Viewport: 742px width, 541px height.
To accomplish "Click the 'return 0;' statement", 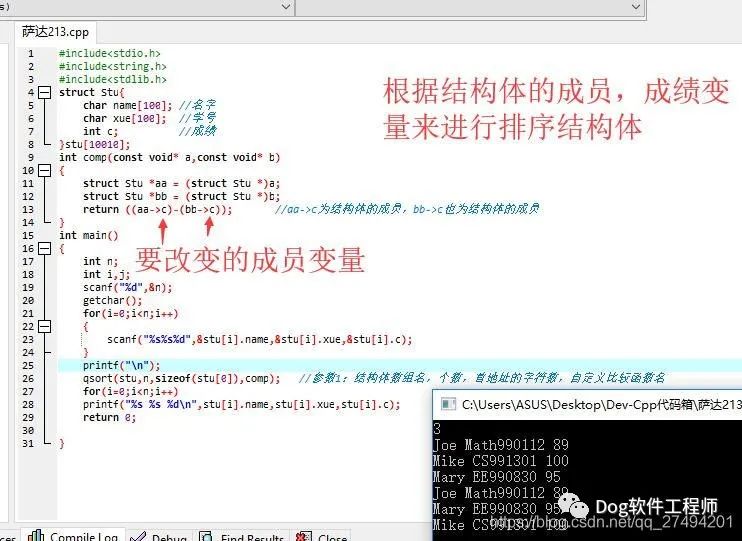I will click(x=109, y=418).
